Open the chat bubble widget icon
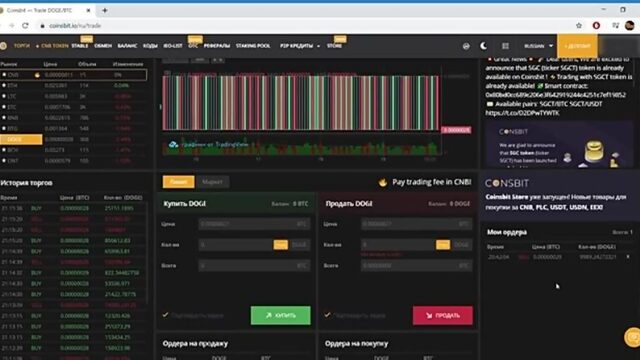The height and width of the screenshot is (360, 640). [633, 337]
